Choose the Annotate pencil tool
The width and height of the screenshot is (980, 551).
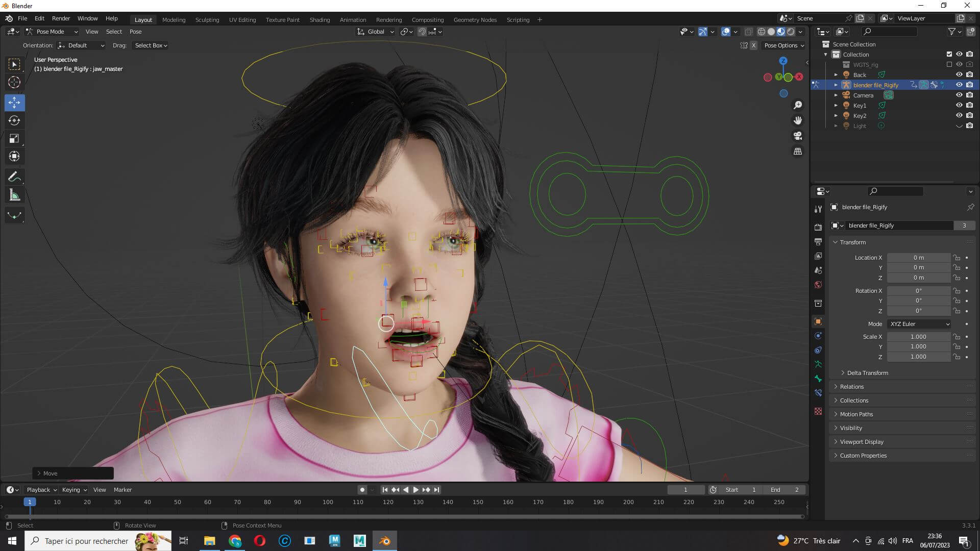coord(14,177)
